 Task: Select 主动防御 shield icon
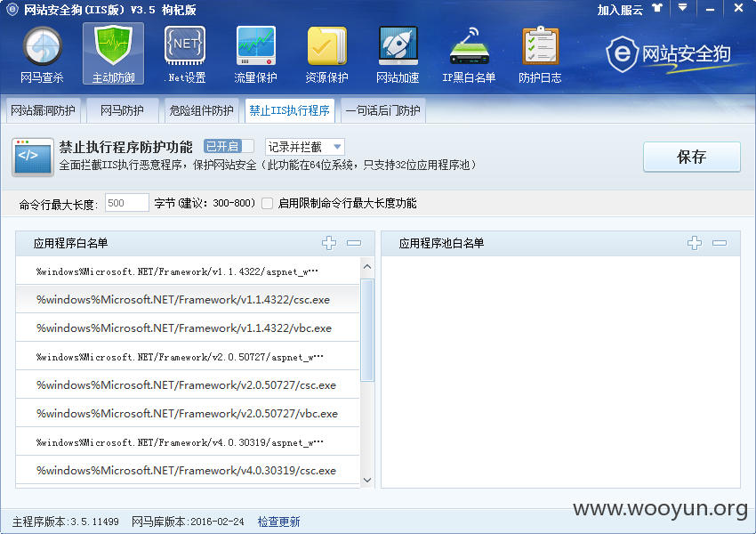(x=113, y=53)
